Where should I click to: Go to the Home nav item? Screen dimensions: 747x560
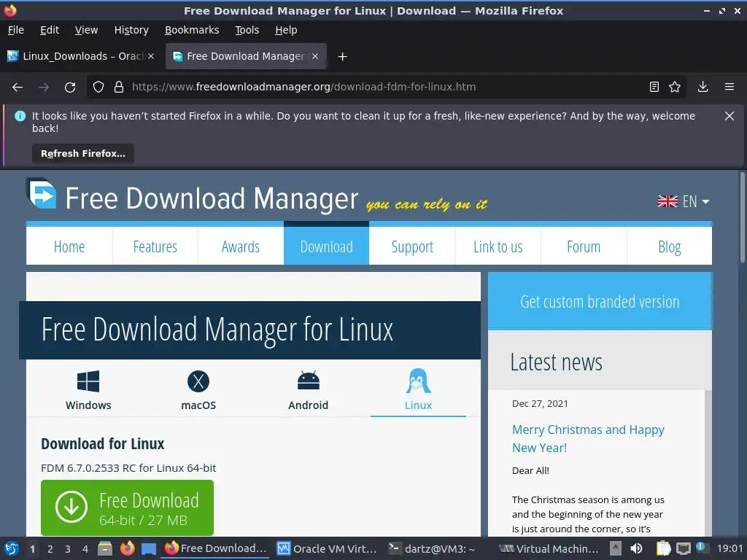(x=69, y=246)
